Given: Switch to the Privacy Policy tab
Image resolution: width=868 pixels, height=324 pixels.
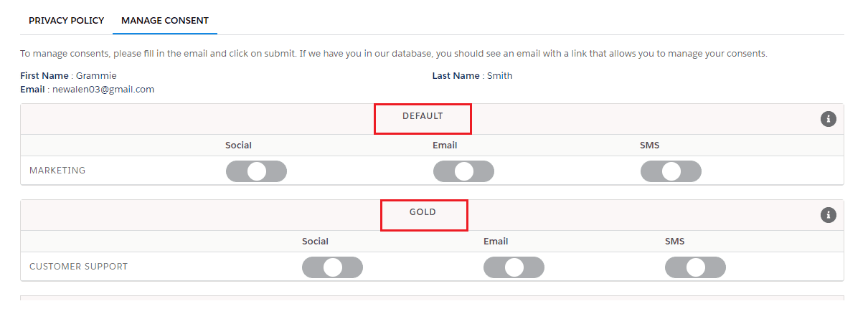Looking at the screenshot, I should (x=66, y=21).
